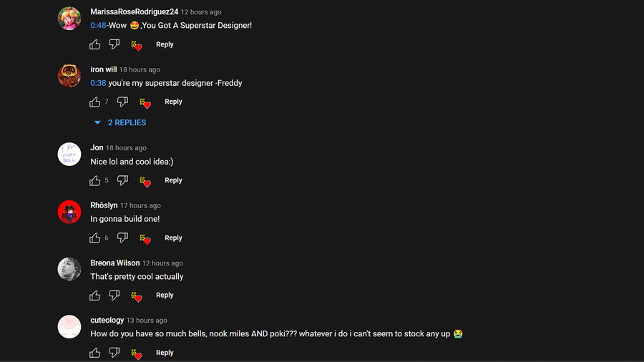
Task: Open MarissaRoseRodriguez24's channel via username
Action: pos(135,12)
